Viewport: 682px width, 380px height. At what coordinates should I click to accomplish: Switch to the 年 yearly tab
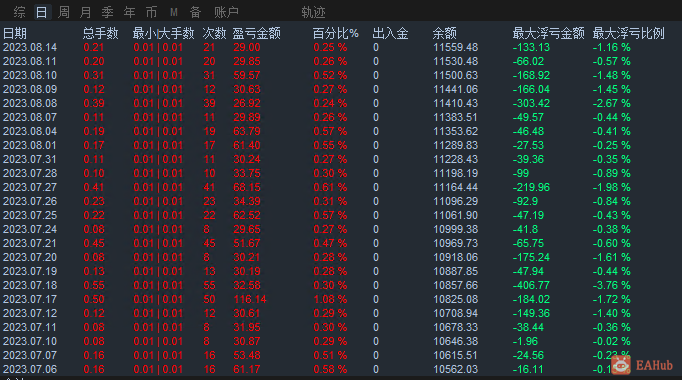coord(129,12)
